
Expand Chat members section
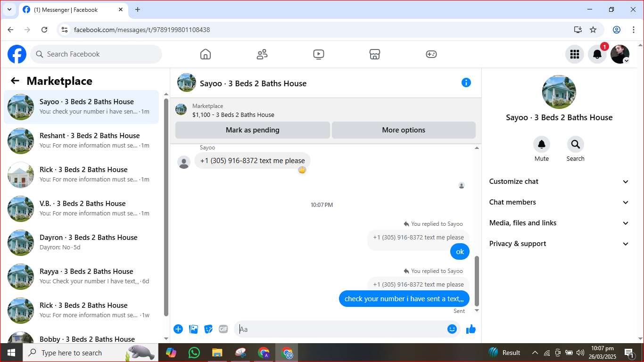click(559, 202)
